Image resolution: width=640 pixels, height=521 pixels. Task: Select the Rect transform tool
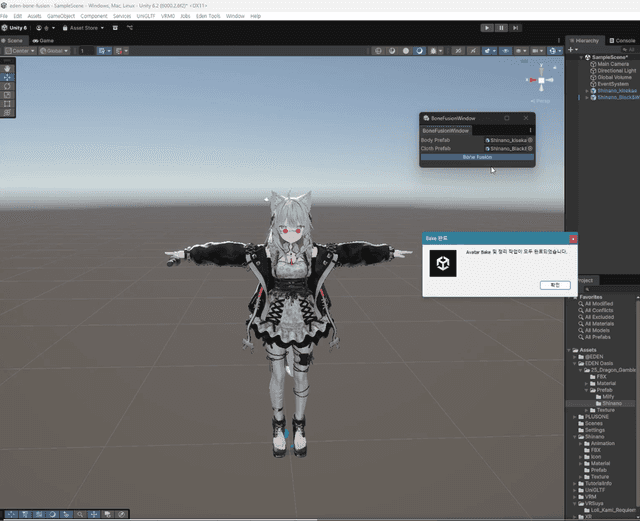8,104
